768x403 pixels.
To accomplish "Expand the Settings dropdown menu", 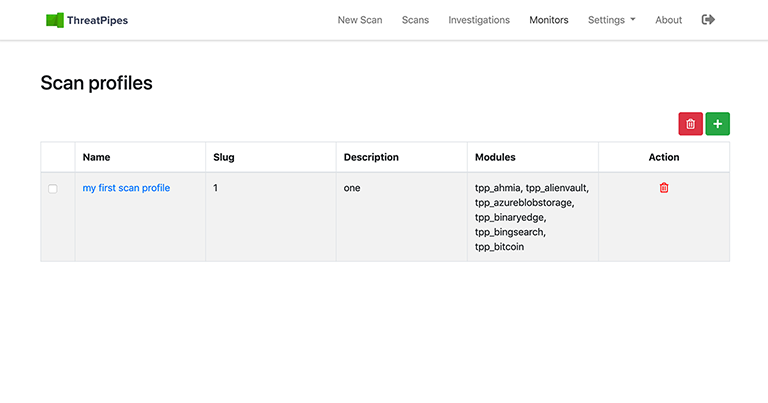I will (611, 20).
